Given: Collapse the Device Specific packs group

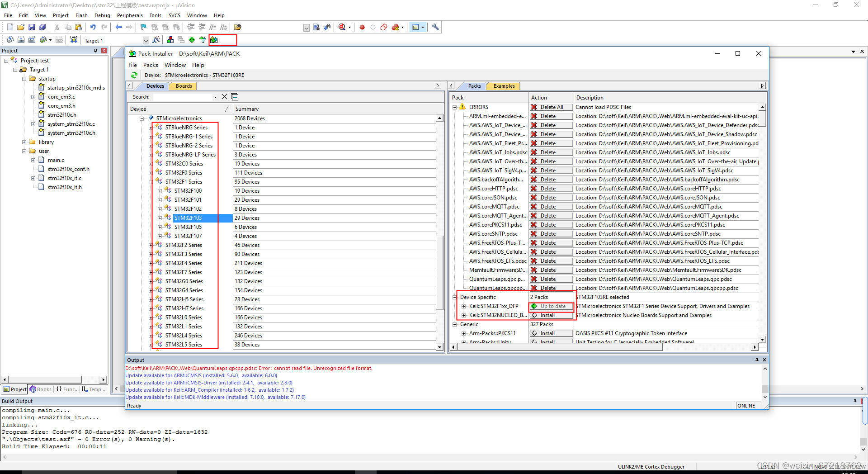Looking at the screenshot, I should [454, 297].
